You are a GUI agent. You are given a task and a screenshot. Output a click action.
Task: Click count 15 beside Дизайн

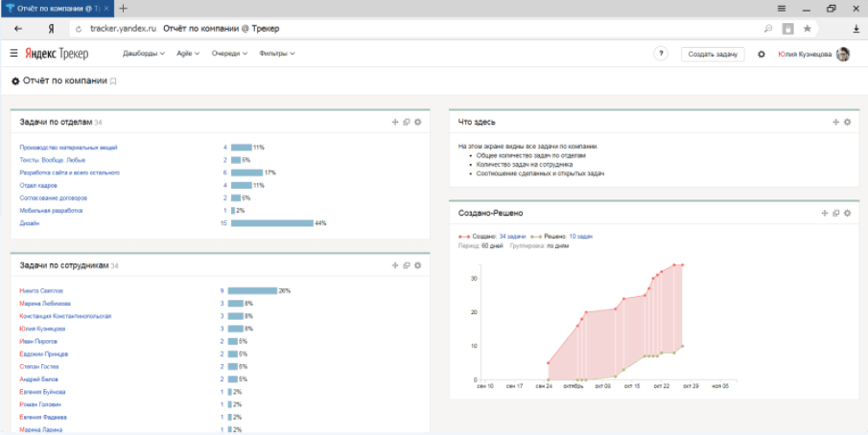223,223
